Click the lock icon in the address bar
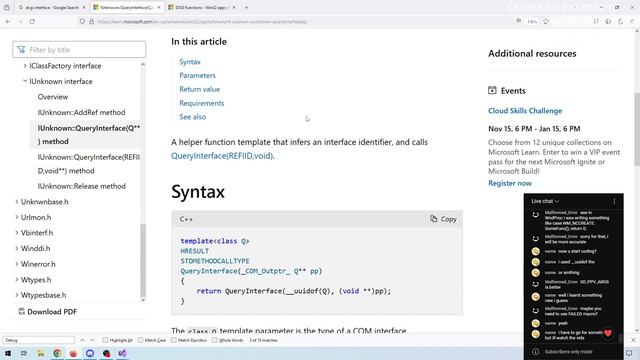This screenshot has width=640, height=360. [x=91, y=21]
